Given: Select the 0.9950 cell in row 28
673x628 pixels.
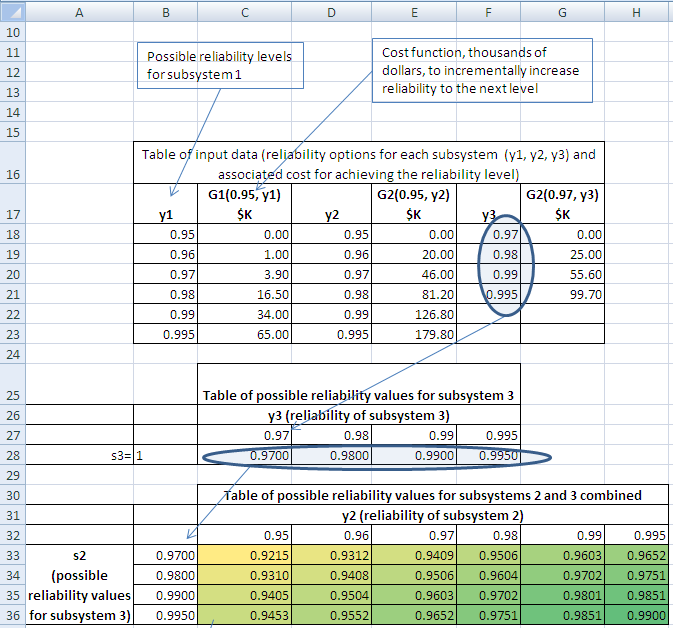Looking at the screenshot, I should [488, 455].
